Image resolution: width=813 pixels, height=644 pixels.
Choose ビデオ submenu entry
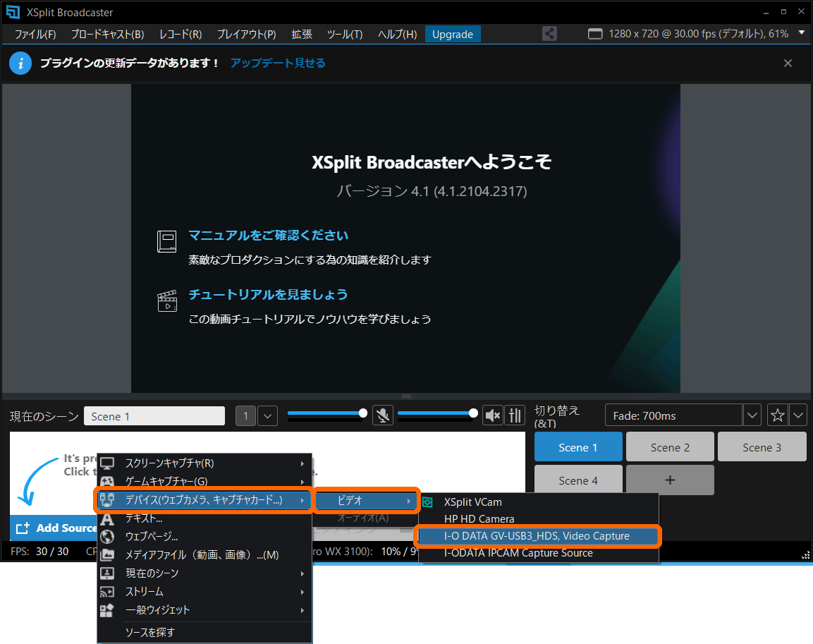coord(366,501)
